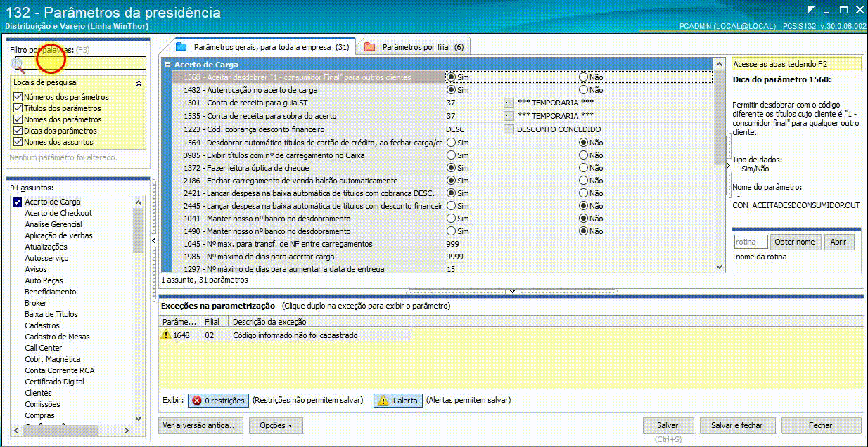Select Autosserviço subject

46,258
